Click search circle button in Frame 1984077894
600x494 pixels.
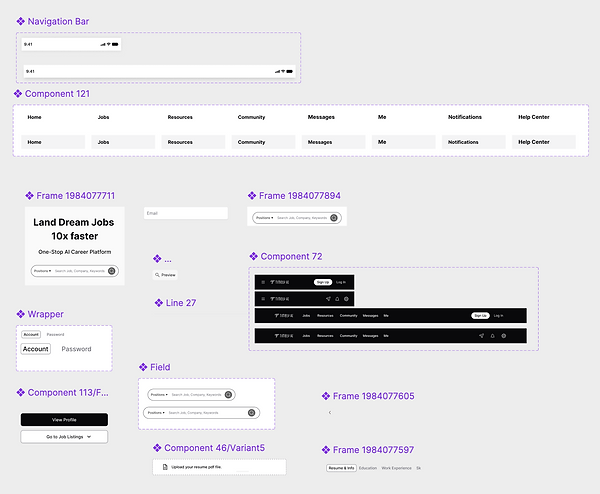click(x=334, y=218)
